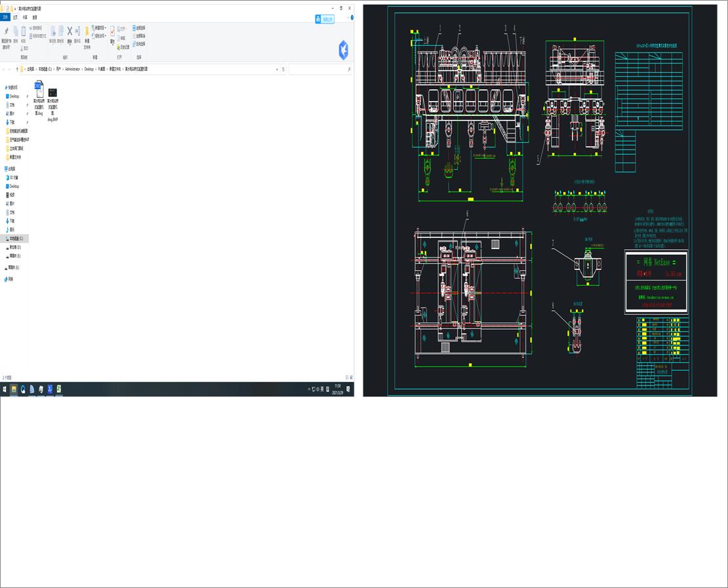The height and width of the screenshot is (588, 728).
Task: Click the Copy to icon in ribbon
Action: pyautogui.click(x=60, y=31)
